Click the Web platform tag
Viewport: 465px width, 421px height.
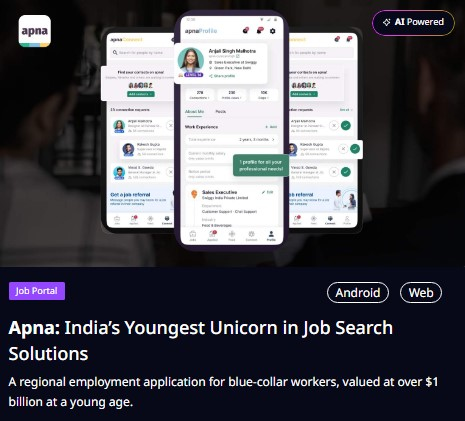click(421, 293)
